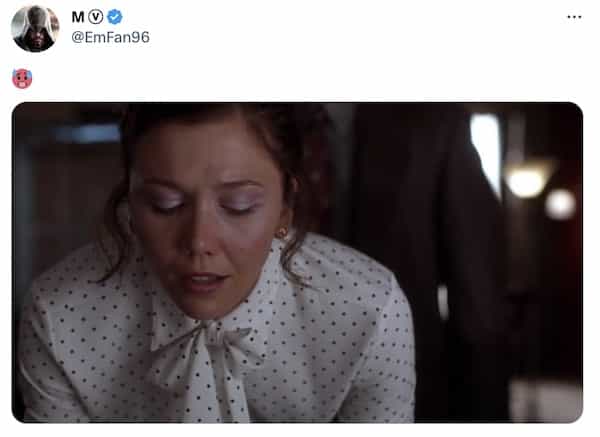Open the embedded media of the woman
The width and height of the screenshot is (600, 437).
(297, 263)
